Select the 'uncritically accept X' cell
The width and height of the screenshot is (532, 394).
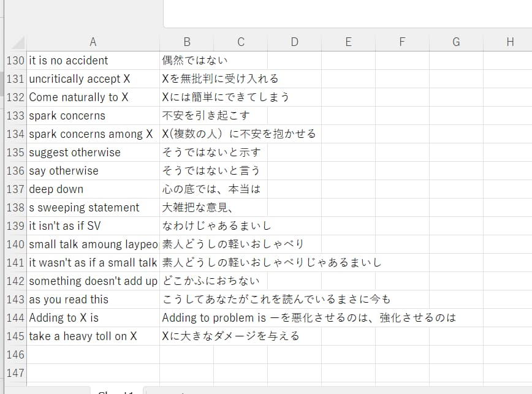(93, 79)
